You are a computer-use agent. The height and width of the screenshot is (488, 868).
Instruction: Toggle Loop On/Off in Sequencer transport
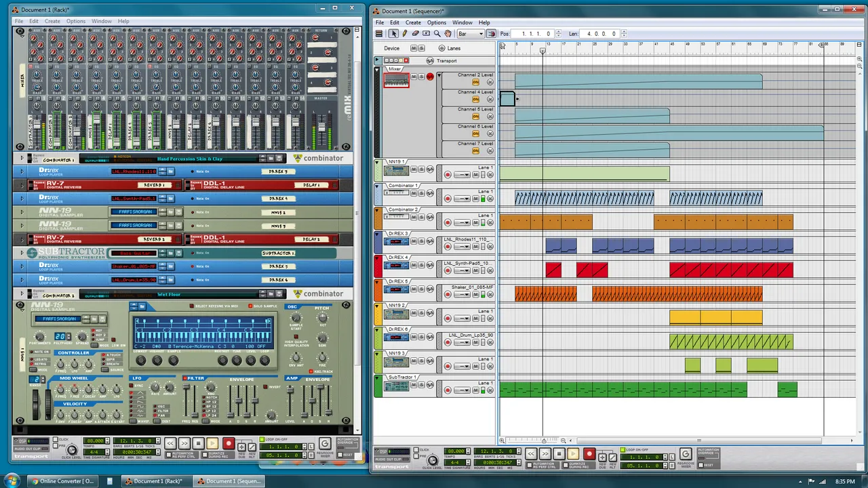tap(624, 450)
